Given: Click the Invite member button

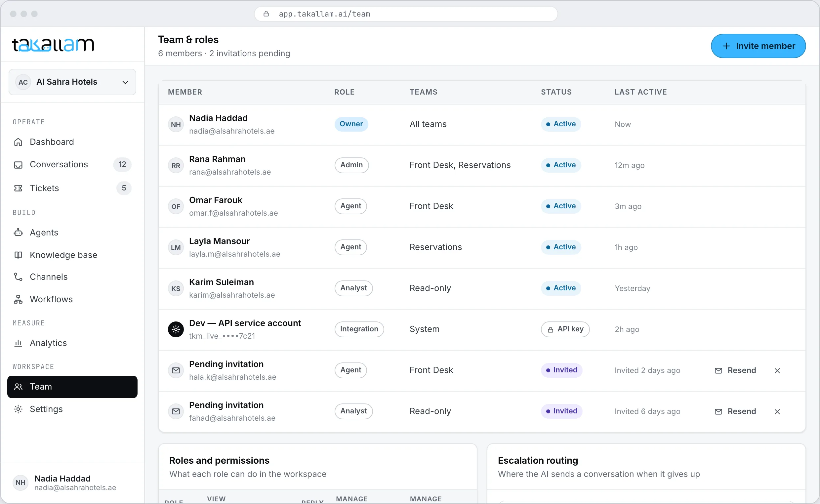Looking at the screenshot, I should (758, 46).
